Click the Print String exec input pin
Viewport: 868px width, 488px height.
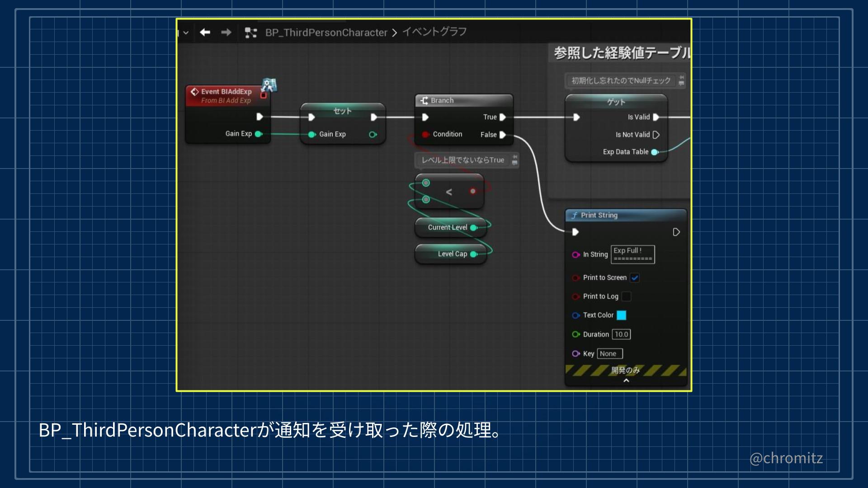tap(575, 232)
